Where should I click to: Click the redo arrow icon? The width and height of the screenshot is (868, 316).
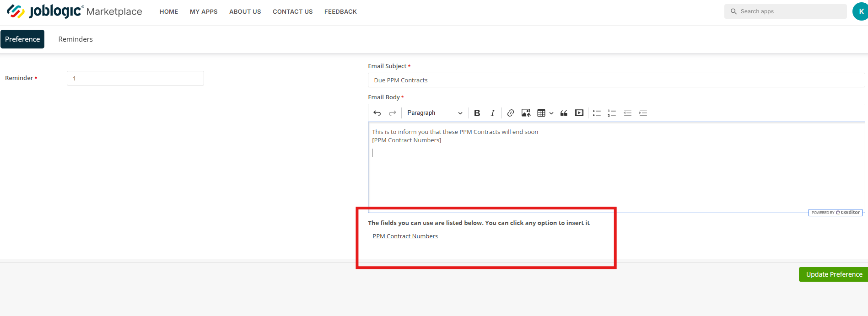point(393,113)
